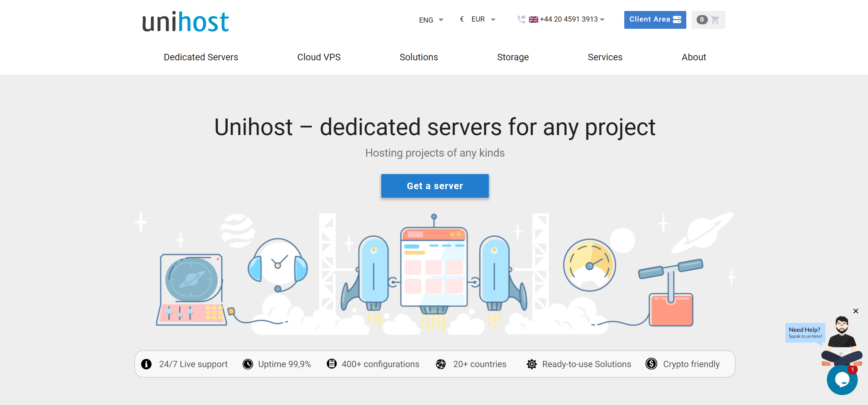This screenshot has height=405, width=868.
Task: Click the Uptime clock icon
Action: pos(248,364)
